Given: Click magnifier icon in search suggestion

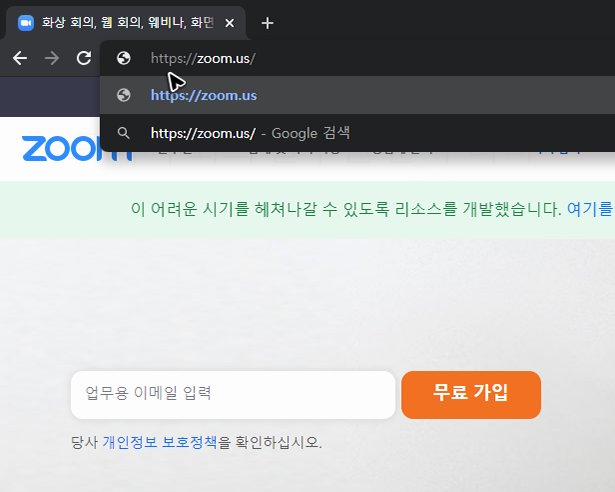Looking at the screenshot, I should pyautogui.click(x=124, y=133).
